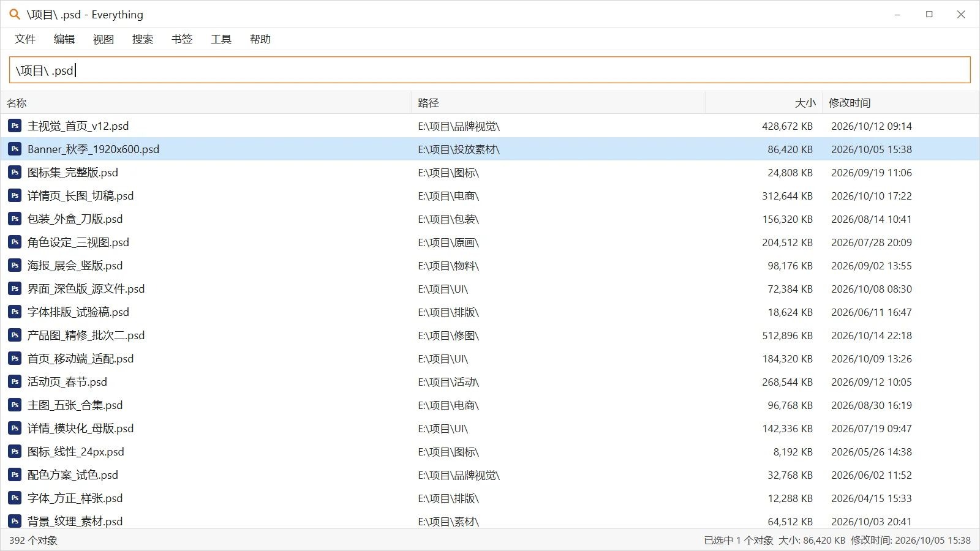This screenshot has height=551, width=980.
Task: Click the PSD icon of 产品图_精修_批次二.psd
Action: [15, 335]
